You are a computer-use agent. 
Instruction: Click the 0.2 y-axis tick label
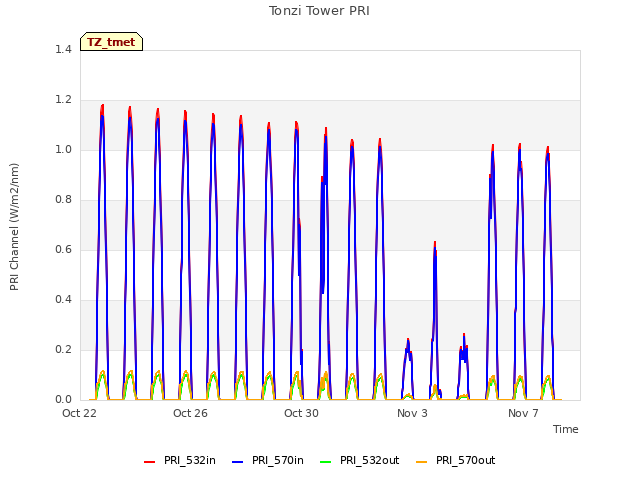coord(63,349)
